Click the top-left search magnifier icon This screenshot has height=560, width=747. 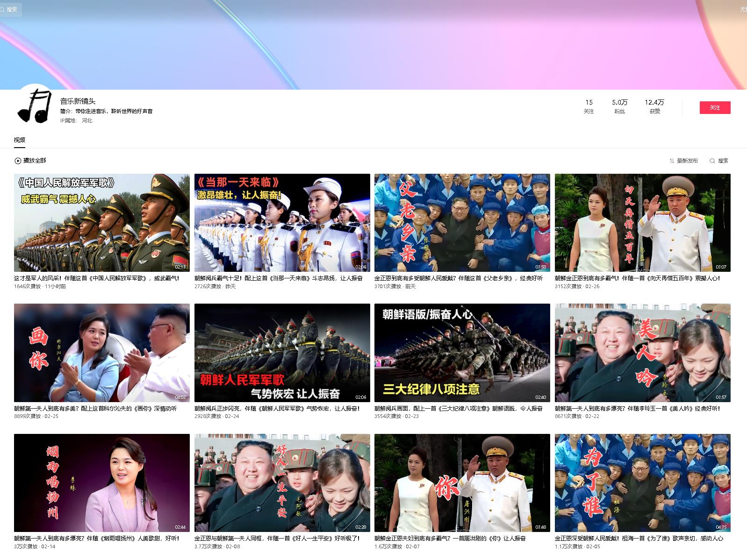[x=2, y=9]
